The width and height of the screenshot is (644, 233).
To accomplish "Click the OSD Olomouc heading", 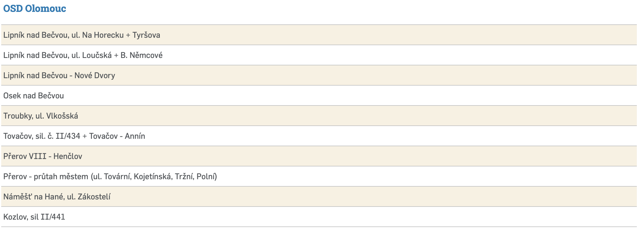I will pyautogui.click(x=35, y=8).
